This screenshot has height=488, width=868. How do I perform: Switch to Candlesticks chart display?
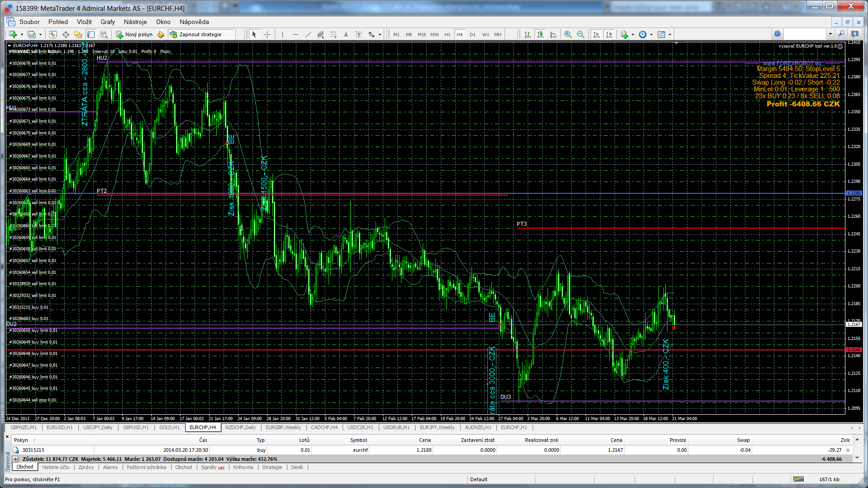click(x=540, y=34)
